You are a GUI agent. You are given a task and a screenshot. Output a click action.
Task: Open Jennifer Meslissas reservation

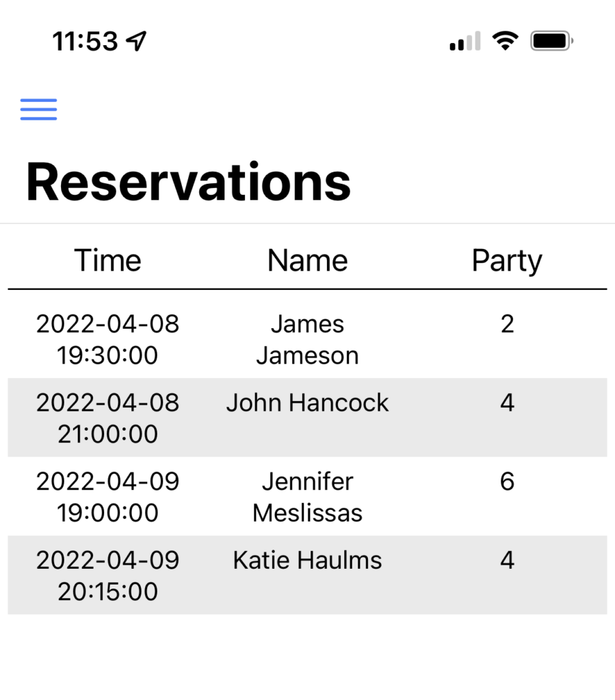coord(307,496)
